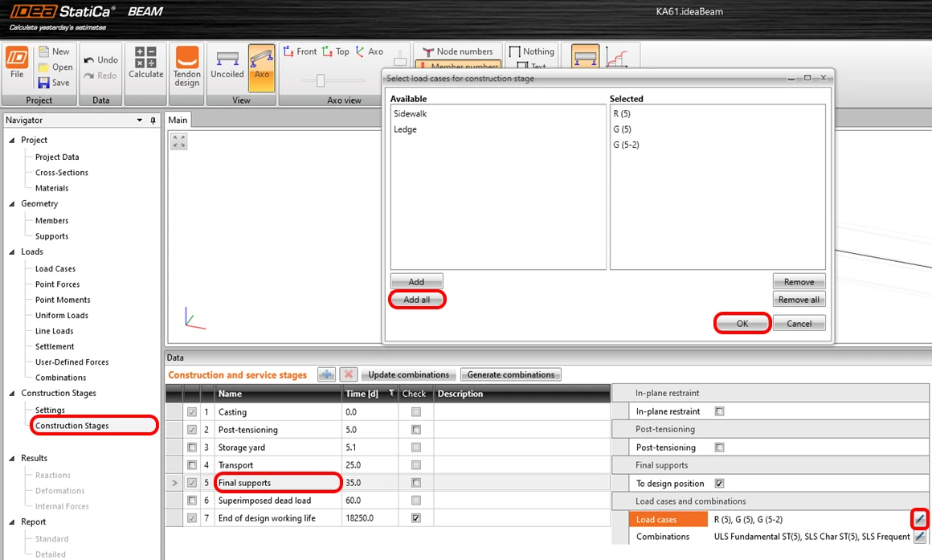Screen dimensions: 932x560
Task: Add a new construction stage with plus icon
Action: [x=326, y=374]
